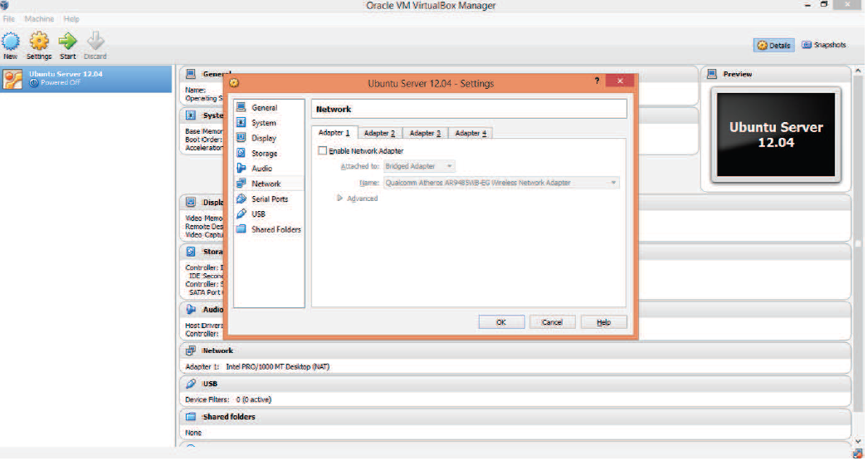Switch to Adapter 1 tab

[334, 133]
